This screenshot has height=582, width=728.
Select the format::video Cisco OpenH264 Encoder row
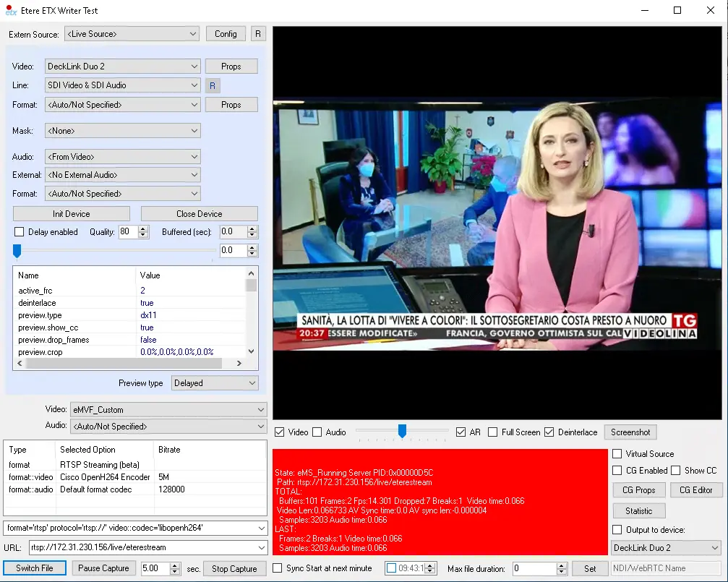(x=105, y=477)
